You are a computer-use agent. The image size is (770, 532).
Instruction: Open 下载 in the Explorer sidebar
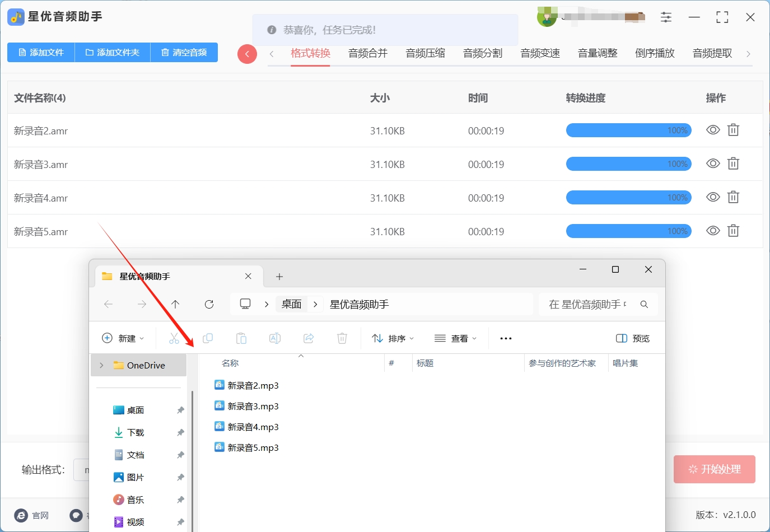click(x=136, y=432)
